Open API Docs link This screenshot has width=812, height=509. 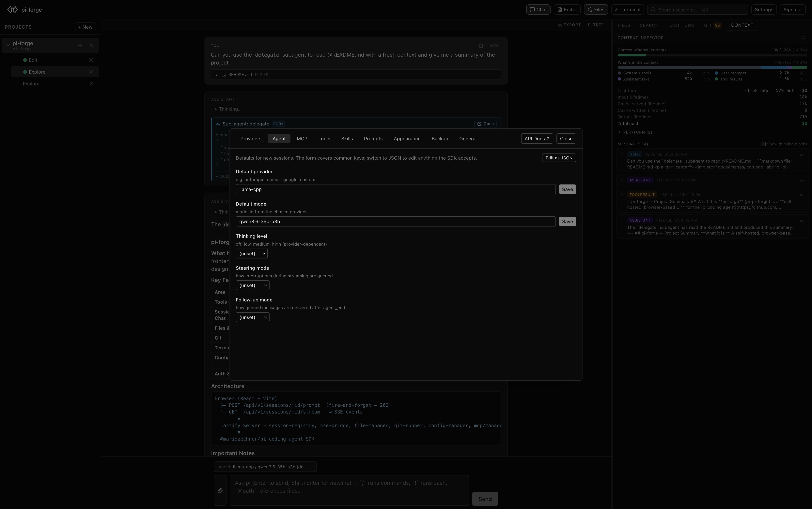[537, 139]
